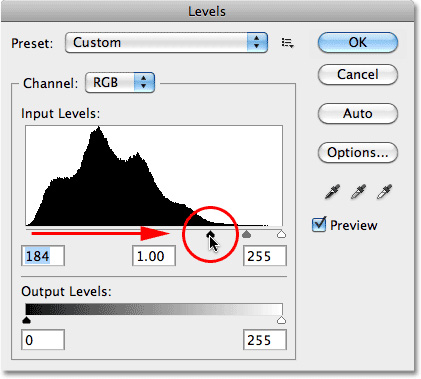The width and height of the screenshot is (421, 379).
Task: Click the output highlight field showing 255
Action: 265,340
